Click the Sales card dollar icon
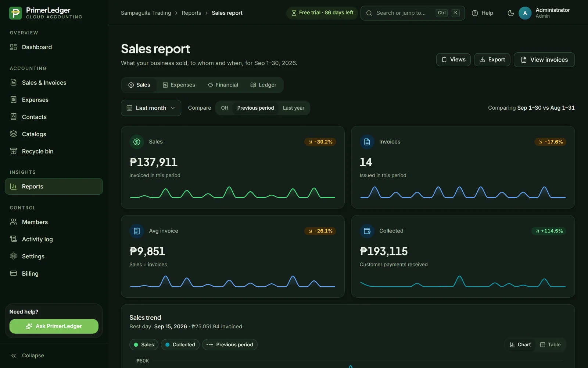 coord(137,142)
